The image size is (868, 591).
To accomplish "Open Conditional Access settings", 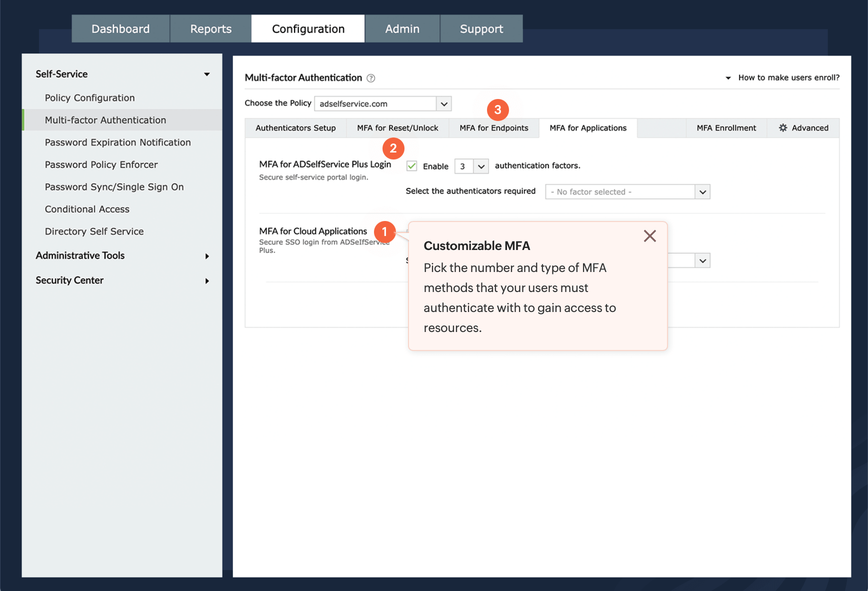I will tap(87, 209).
